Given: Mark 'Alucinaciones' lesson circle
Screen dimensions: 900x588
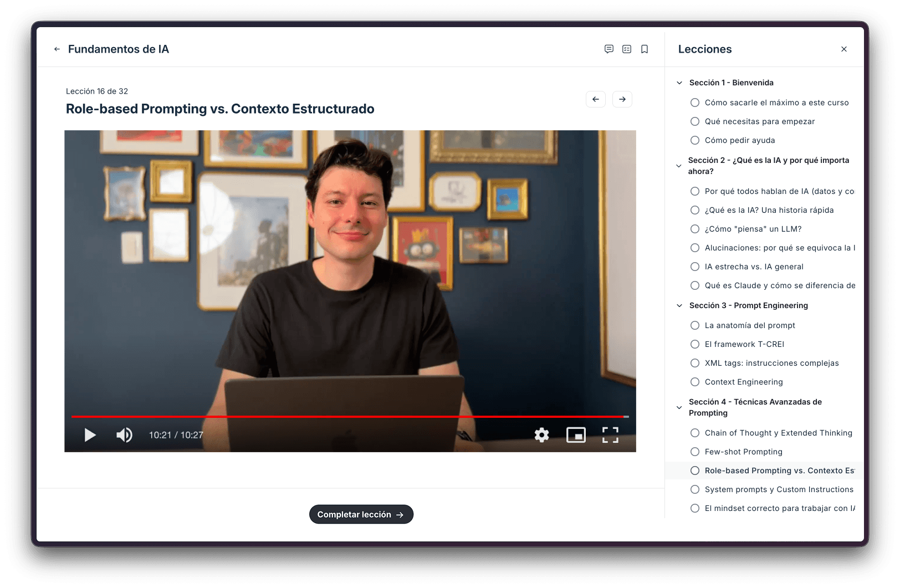Looking at the screenshot, I should click(x=695, y=248).
